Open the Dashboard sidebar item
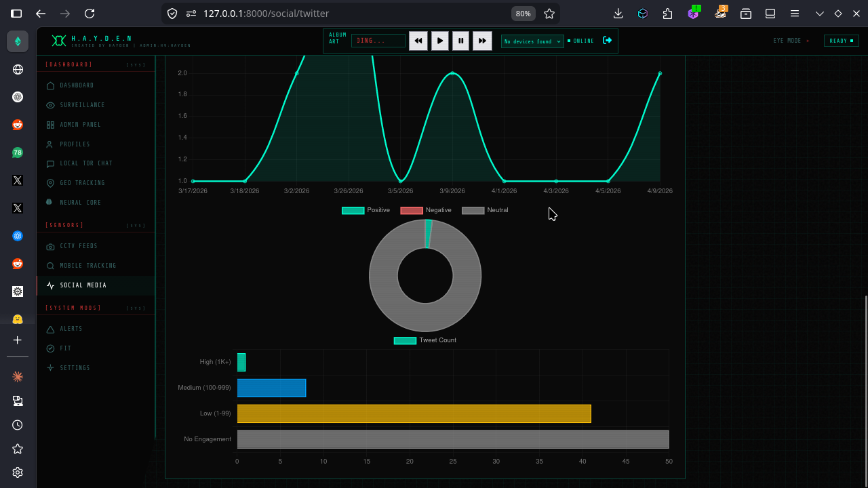Screen dimensions: 868x488 96,85
